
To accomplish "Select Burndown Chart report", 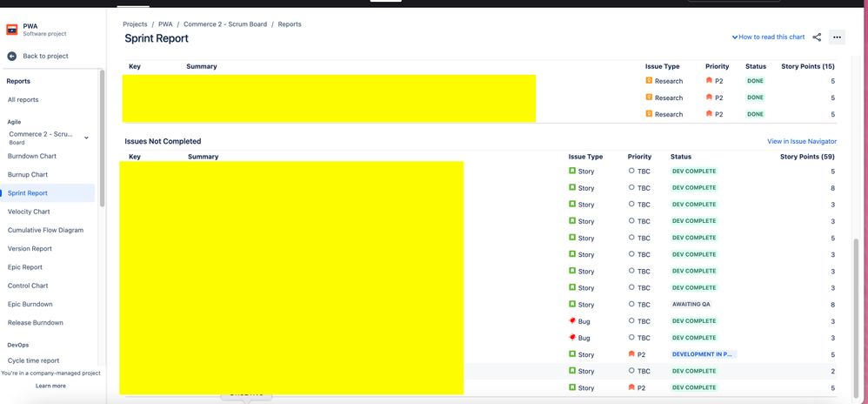I will (x=32, y=156).
